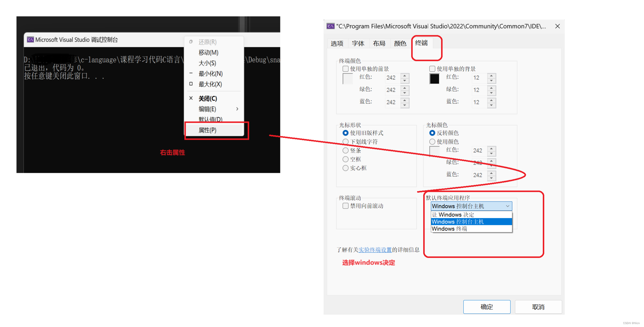The width and height of the screenshot is (644, 327).
Task: Open 属性(P) in context menu
Action: pyautogui.click(x=208, y=130)
